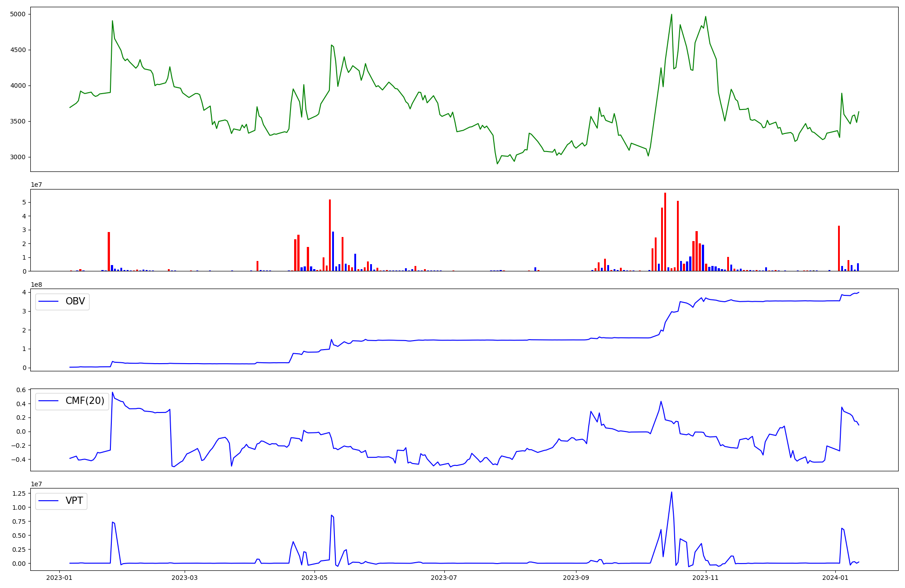
Task: Click the highest peak of the VPT line
Action: [x=671, y=493]
